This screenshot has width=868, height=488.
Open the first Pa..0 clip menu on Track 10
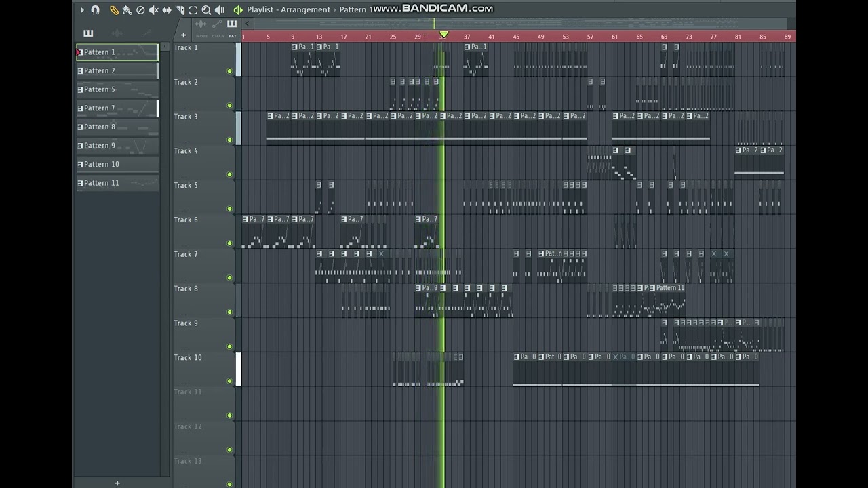517,357
